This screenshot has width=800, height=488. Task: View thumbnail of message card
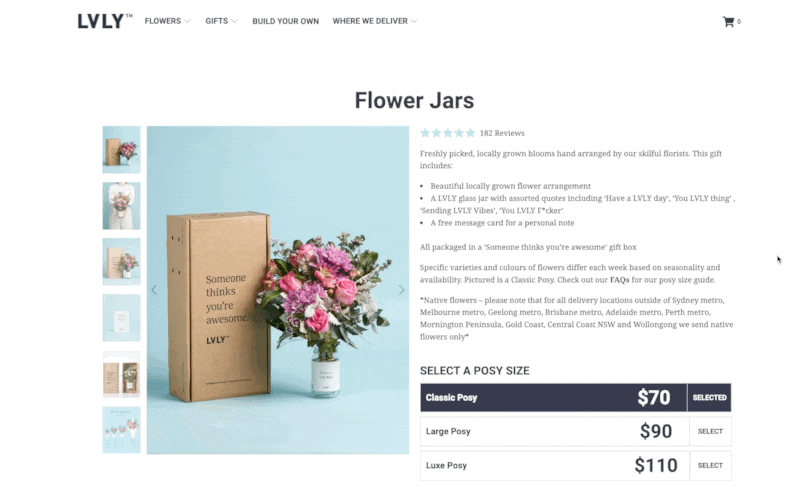[121, 318]
